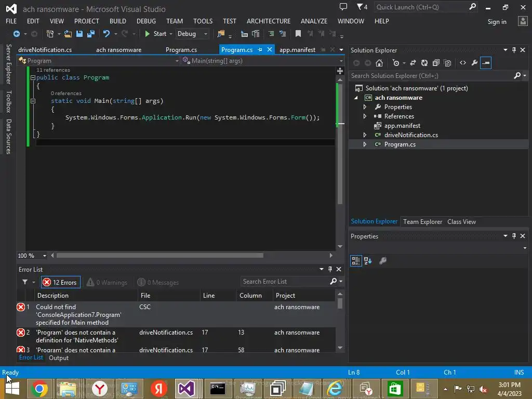Click the Save All toolbar icon
The height and width of the screenshot is (399, 532).
90,34
